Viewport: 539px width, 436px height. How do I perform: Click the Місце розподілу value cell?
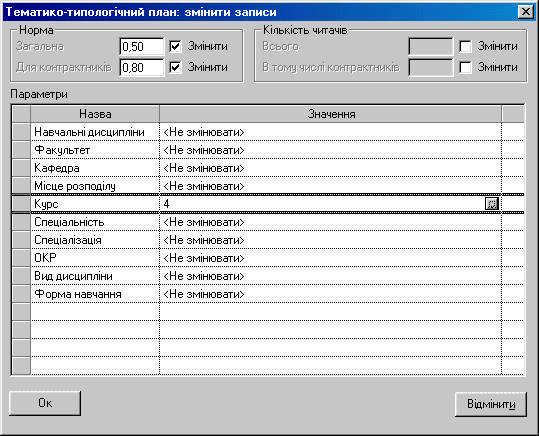[330, 186]
